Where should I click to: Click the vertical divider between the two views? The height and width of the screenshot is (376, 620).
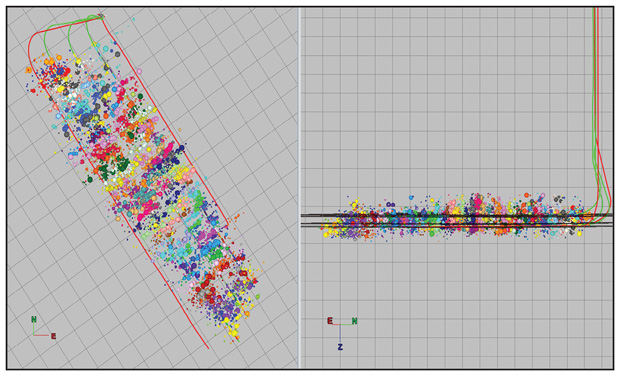pyautogui.click(x=299, y=188)
